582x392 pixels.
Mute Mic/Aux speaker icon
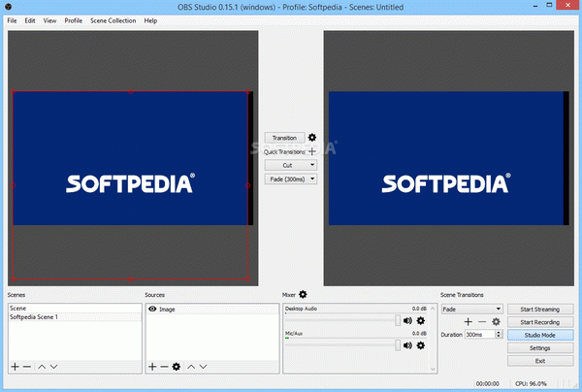pyautogui.click(x=407, y=344)
